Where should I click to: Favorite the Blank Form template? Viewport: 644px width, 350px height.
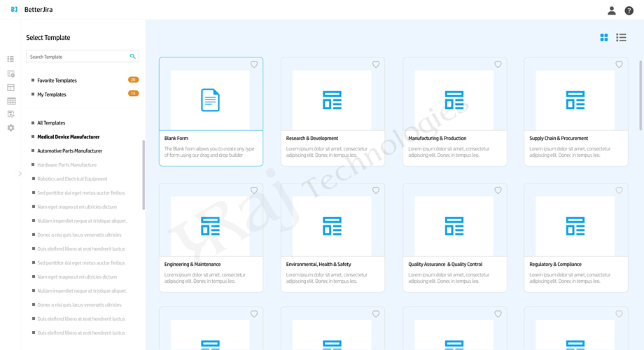[x=254, y=64]
